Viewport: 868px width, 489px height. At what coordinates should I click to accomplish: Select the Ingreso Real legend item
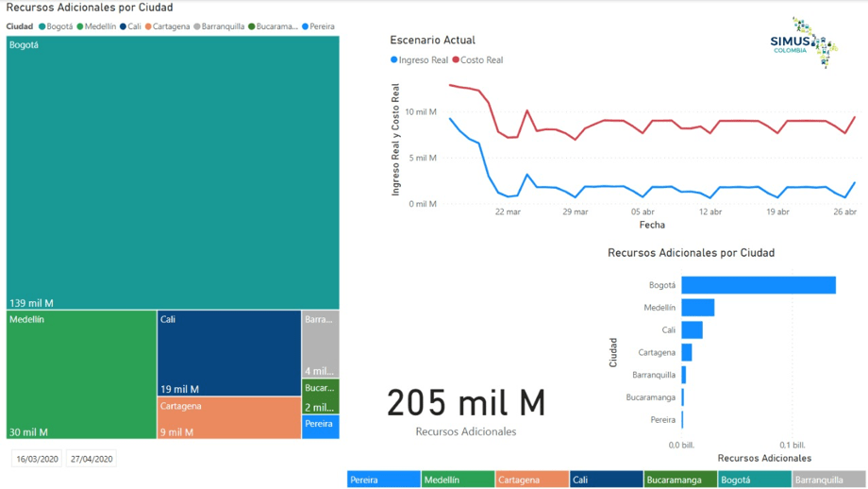[x=420, y=60]
